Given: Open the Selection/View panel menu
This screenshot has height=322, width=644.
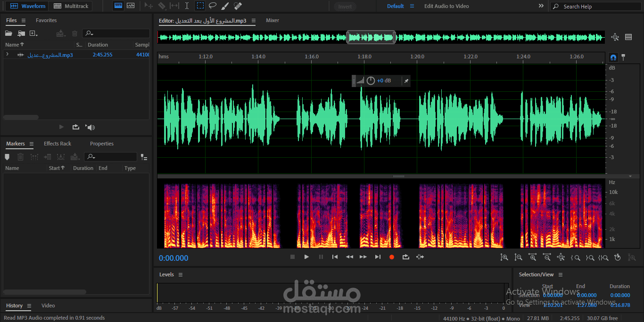Looking at the screenshot, I should coord(561,274).
